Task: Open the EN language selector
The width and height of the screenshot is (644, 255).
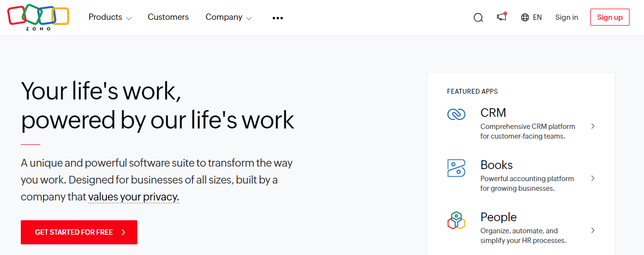Action: tap(537, 17)
